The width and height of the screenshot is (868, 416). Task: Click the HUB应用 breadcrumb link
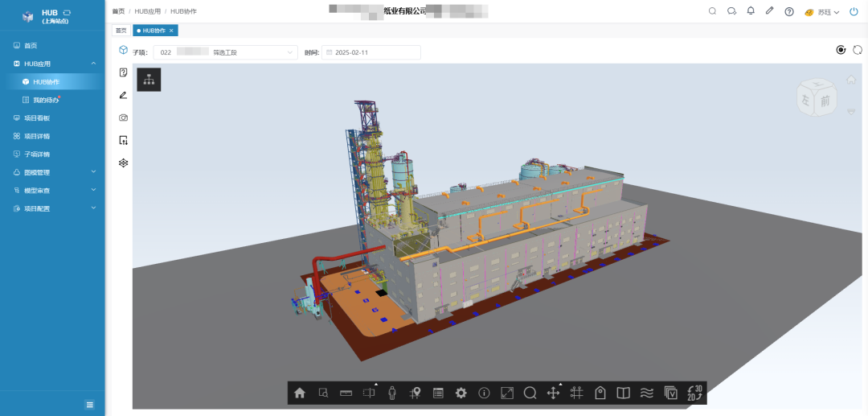(148, 11)
